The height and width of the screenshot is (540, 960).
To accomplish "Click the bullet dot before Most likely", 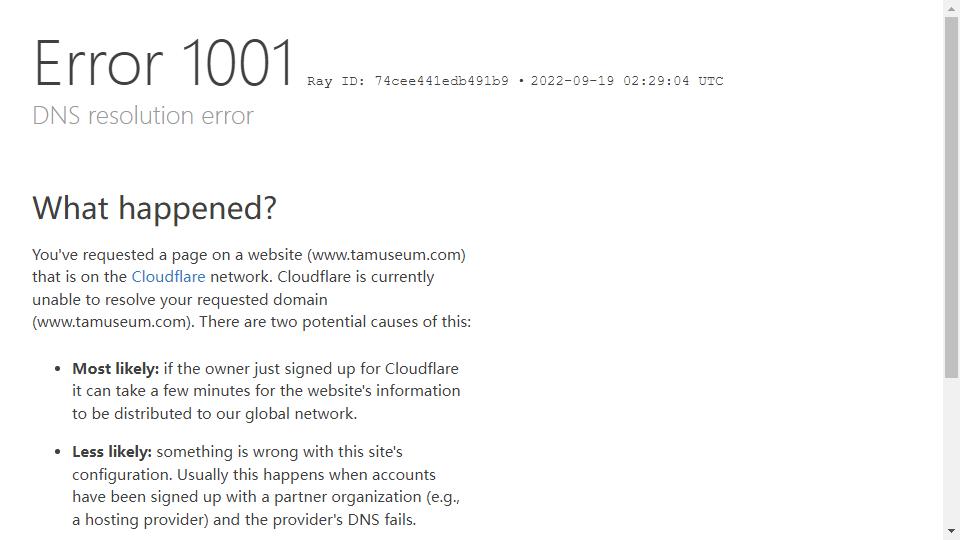I will (x=58, y=369).
